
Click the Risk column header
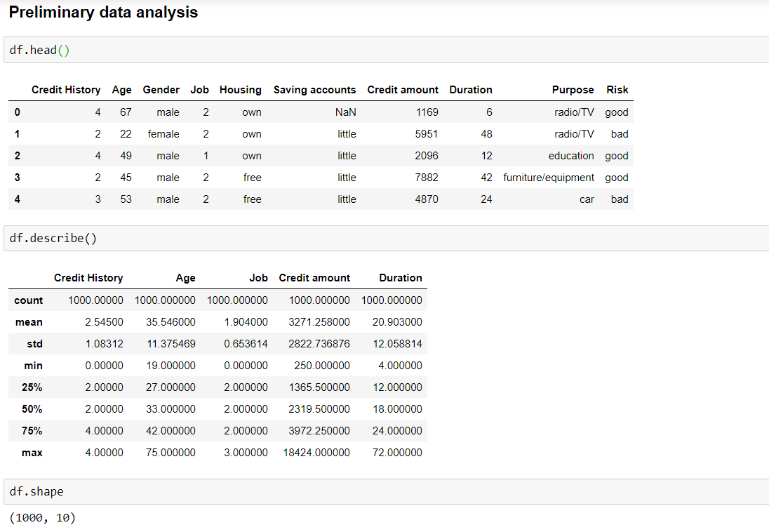coord(617,90)
